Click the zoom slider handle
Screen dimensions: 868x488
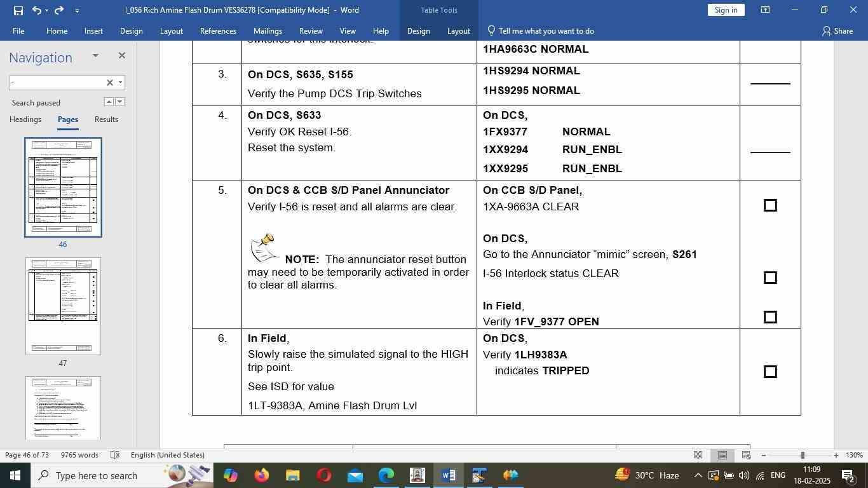tap(803, 455)
